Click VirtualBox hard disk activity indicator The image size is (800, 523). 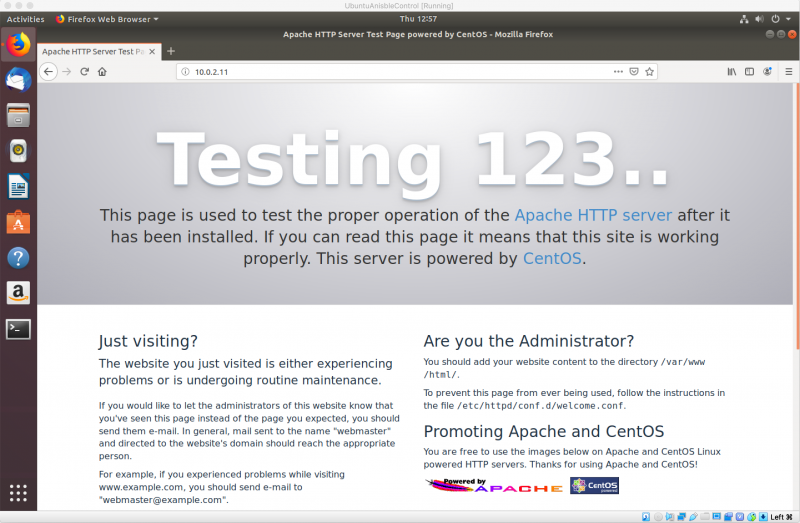[x=646, y=517]
